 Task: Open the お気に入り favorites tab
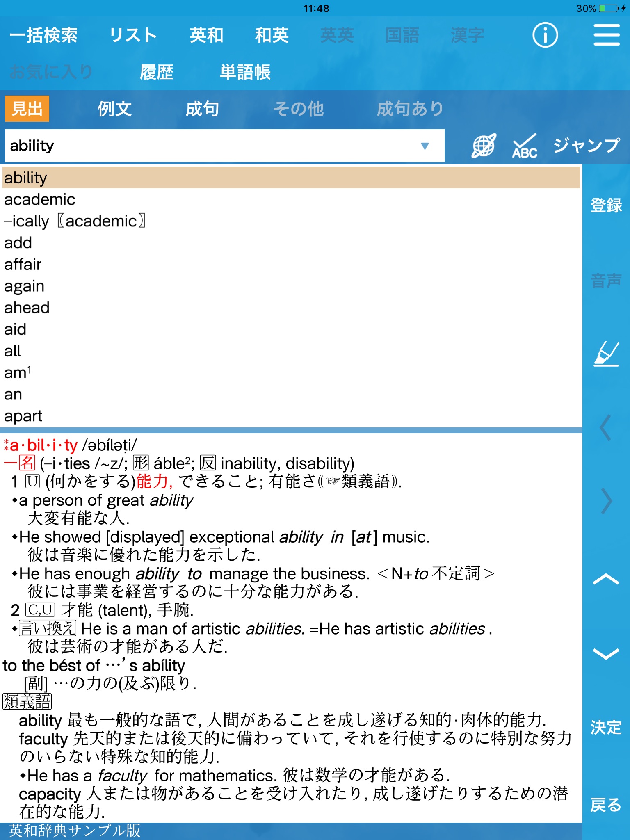pyautogui.click(x=51, y=72)
